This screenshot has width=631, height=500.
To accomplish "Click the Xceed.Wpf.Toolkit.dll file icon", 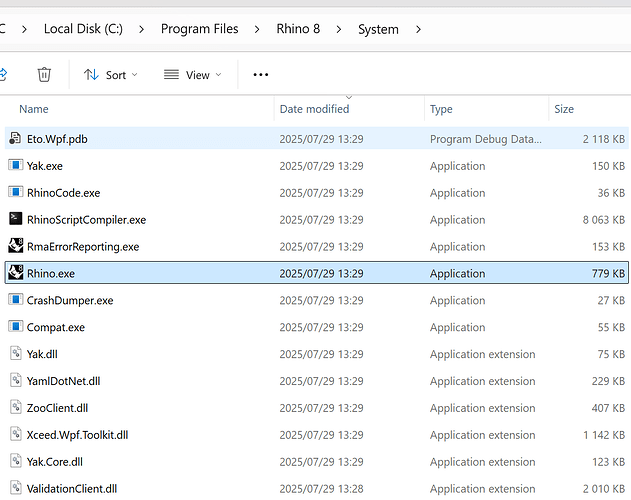I will [15, 434].
